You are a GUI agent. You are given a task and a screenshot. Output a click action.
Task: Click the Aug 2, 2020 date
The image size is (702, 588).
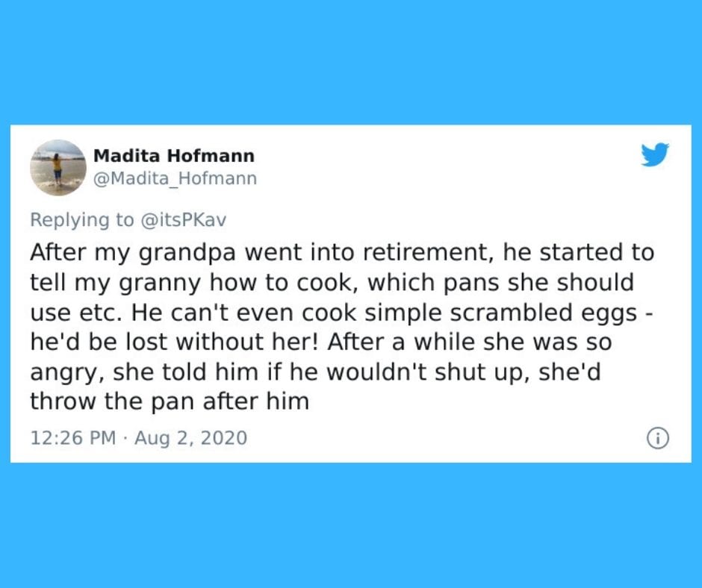(x=190, y=438)
